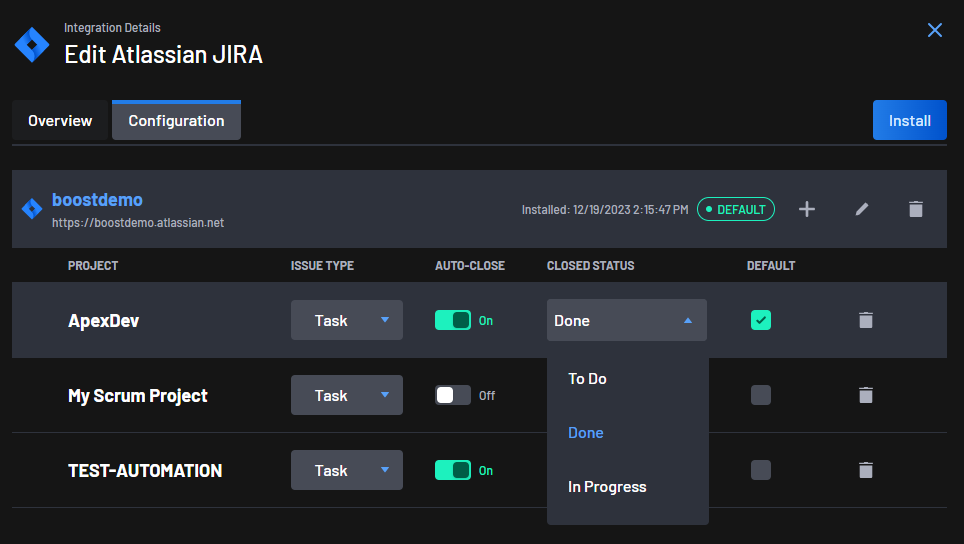This screenshot has width=964, height=544.
Task: Open issue type dropdown for TEST-AUTOMATION
Action: pyautogui.click(x=347, y=470)
